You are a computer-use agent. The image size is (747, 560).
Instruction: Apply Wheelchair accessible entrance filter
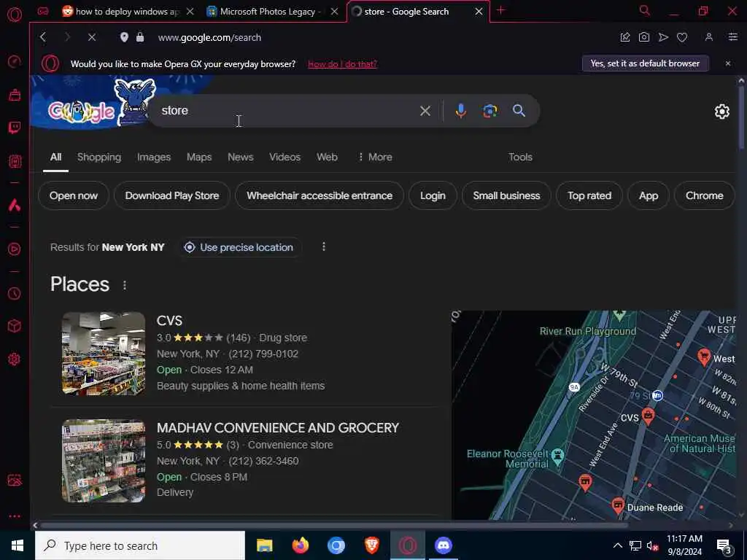click(320, 195)
